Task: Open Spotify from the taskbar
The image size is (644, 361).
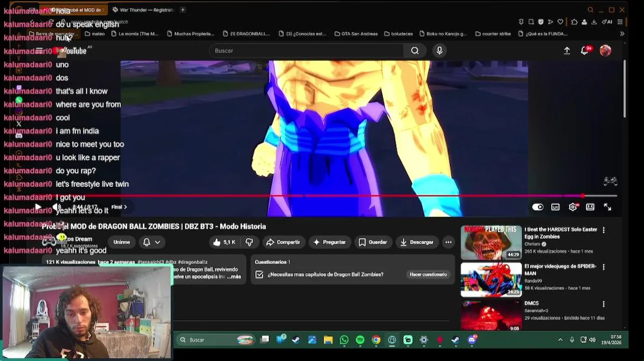Action: (x=360, y=340)
